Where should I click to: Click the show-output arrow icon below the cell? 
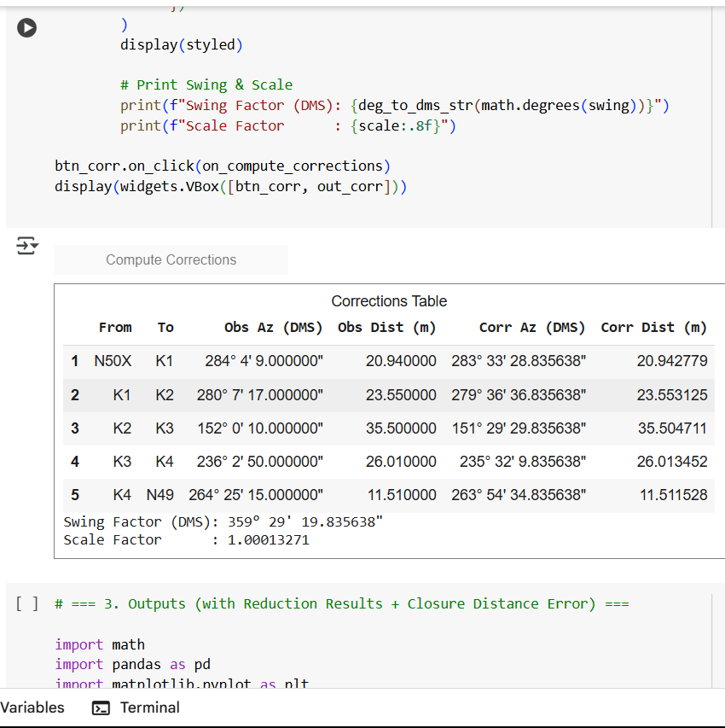pyautogui.click(x=26, y=245)
